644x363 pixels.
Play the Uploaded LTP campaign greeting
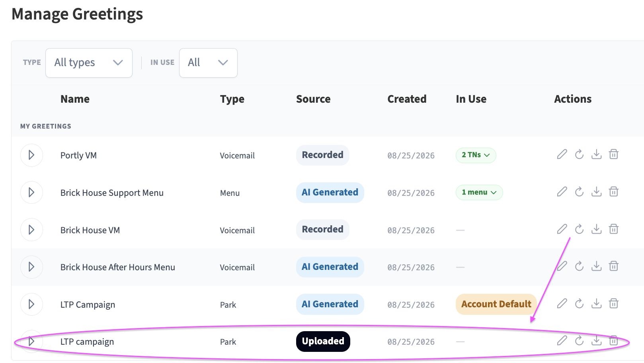tap(31, 342)
